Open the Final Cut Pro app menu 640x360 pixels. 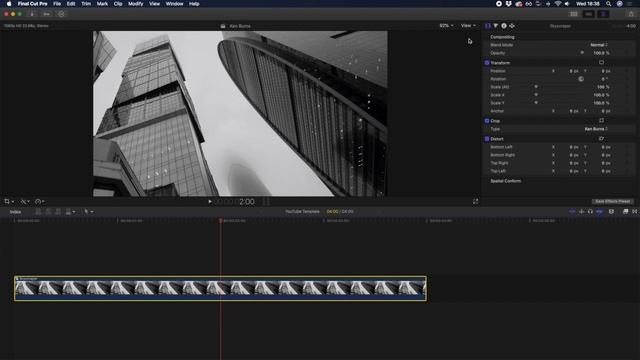[x=32, y=4]
